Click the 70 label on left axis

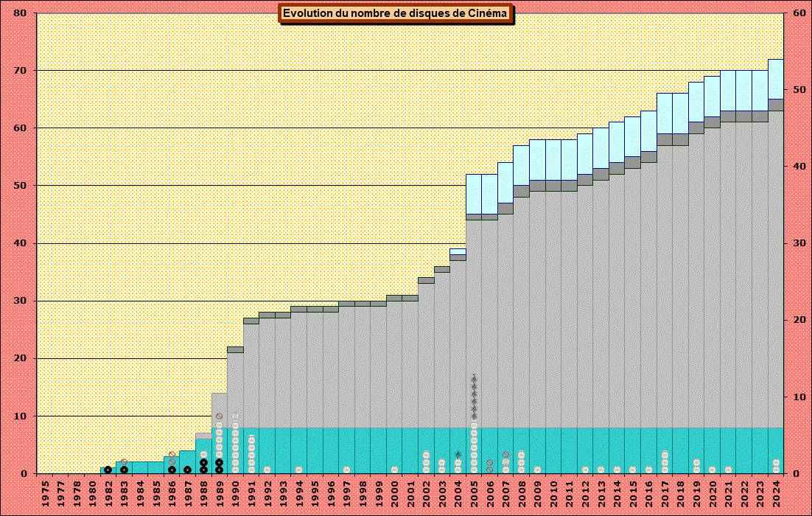(x=20, y=71)
